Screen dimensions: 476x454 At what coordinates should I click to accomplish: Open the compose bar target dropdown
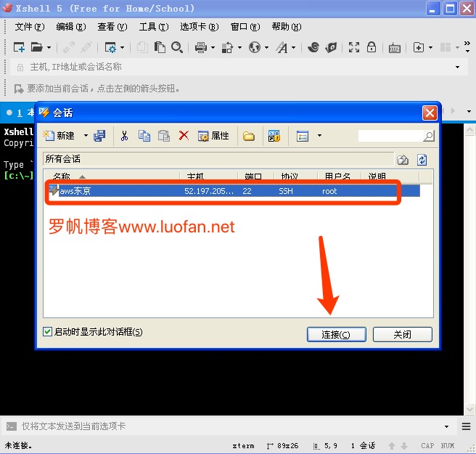(x=446, y=426)
